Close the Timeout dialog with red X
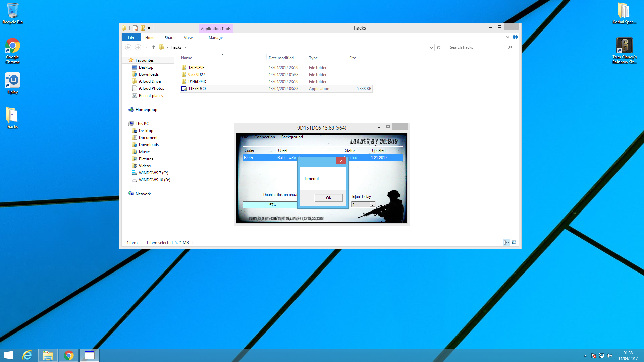The width and height of the screenshot is (644, 362). [341, 161]
